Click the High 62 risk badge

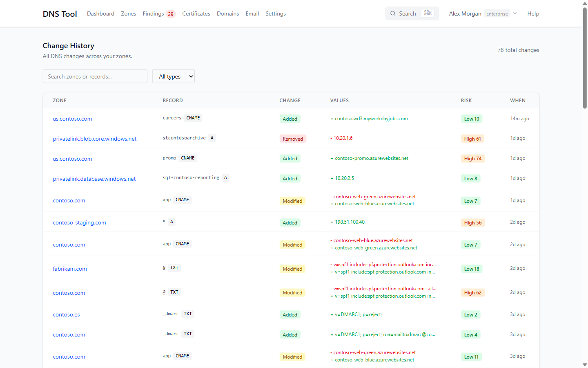(473, 293)
